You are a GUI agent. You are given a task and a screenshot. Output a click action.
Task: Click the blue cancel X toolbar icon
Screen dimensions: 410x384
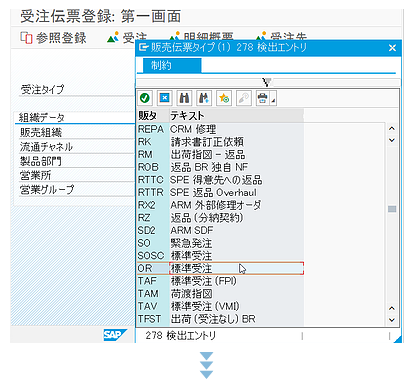pyautogui.click(x=164, y=98)
